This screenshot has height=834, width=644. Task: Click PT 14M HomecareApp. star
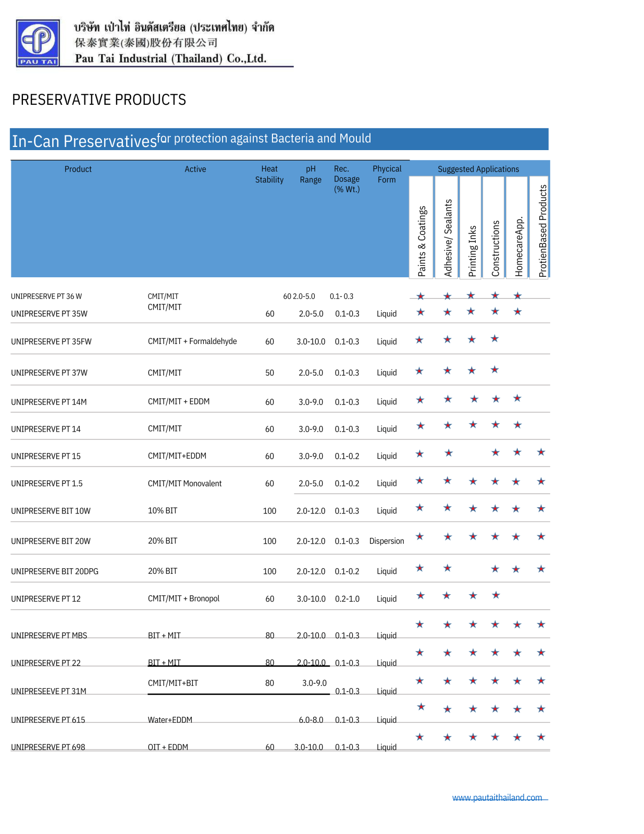(517, 398)
